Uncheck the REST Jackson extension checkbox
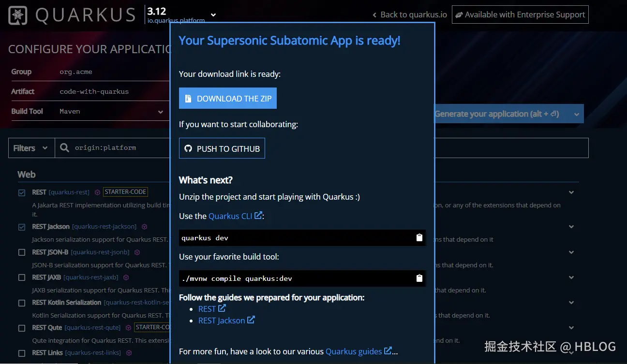This screenshot has height=364, width=627. (22, 227)
